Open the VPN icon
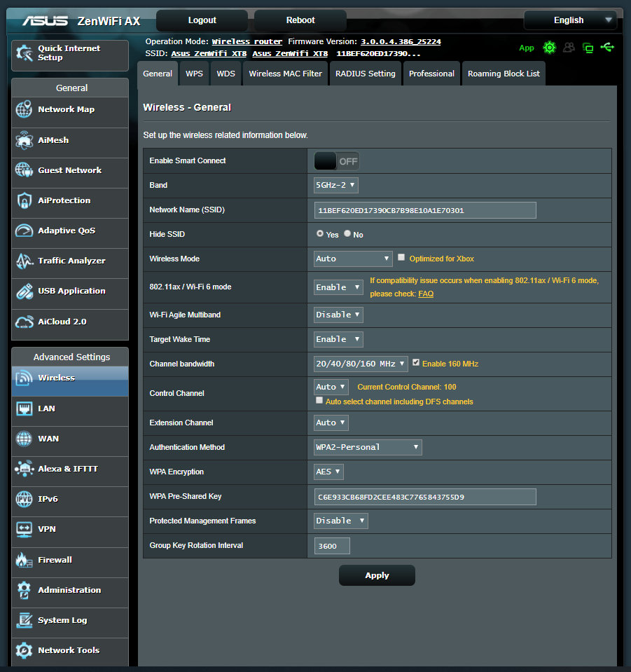The width and height of the screenshot is (631, 672). (24, 529)
